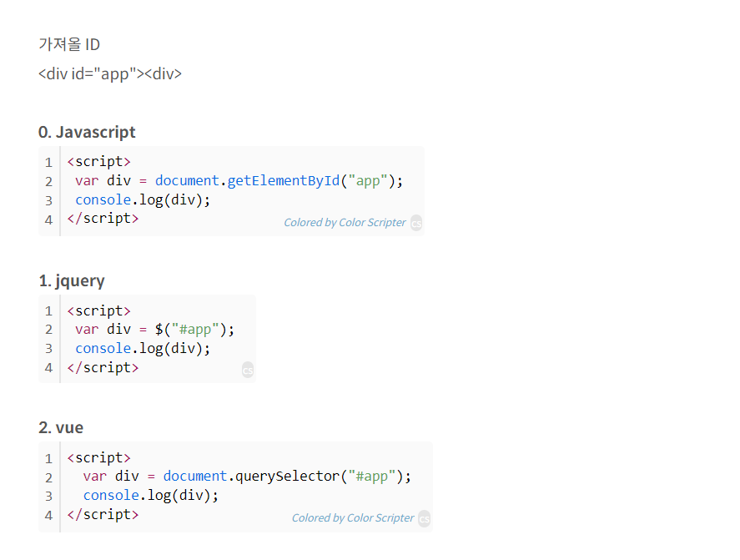Click the '1. jquery' heading

click(72, 281)
